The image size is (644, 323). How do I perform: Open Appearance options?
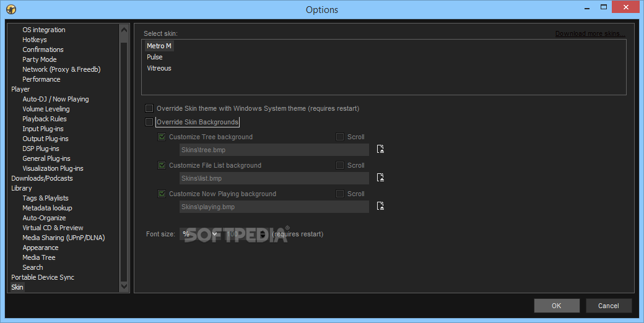pos(41,248)
